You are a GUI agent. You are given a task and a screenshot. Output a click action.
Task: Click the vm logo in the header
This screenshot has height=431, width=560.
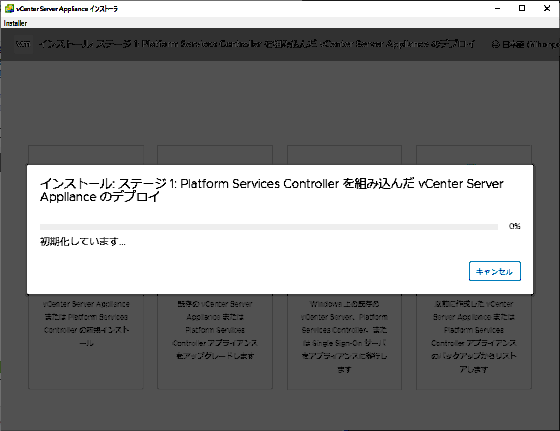coord(23,44)
